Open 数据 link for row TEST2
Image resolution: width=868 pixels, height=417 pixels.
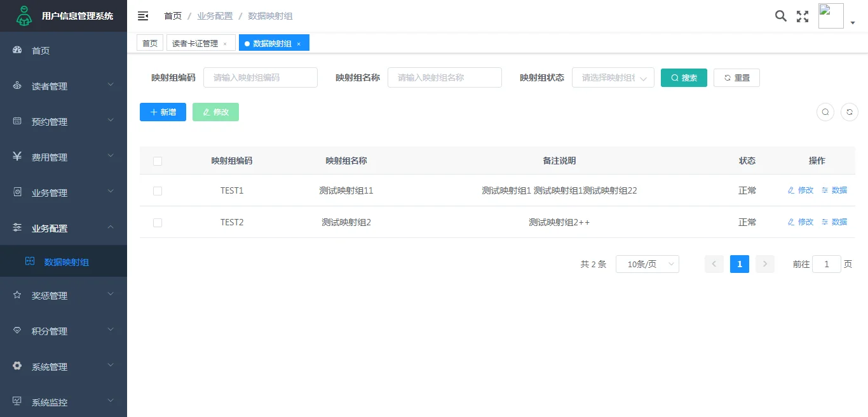point(834,222)
